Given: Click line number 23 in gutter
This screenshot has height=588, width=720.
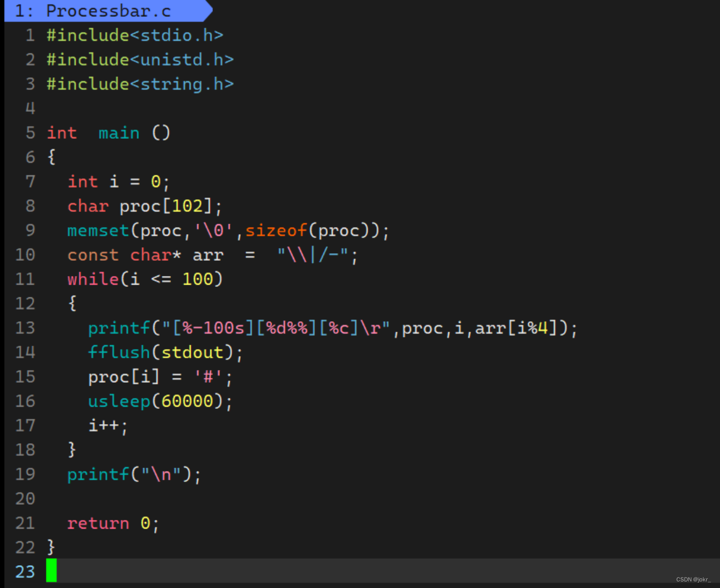Looking at the screenshot, I should (25, 572).
